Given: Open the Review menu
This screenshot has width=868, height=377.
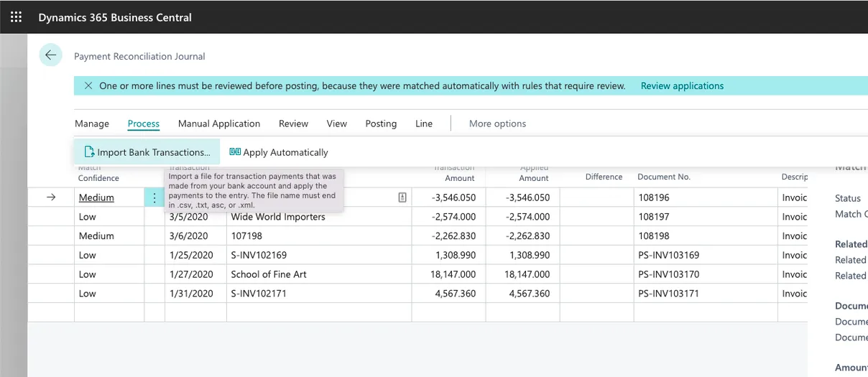Looking at the screenshot, I should (x=294, y=124).
